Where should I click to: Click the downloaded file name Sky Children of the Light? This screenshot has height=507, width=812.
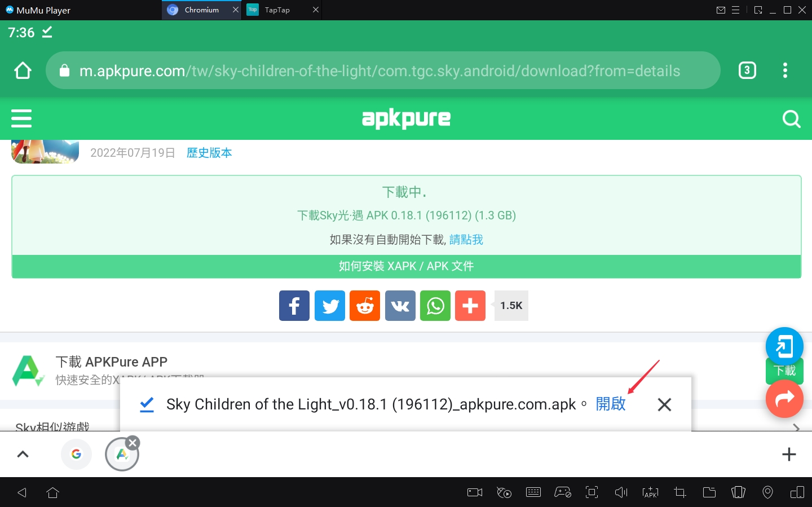click(371, 404)
